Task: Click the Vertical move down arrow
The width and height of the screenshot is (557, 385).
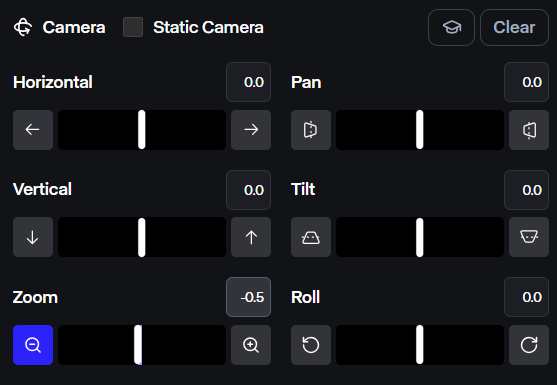Action: point(33,237)
